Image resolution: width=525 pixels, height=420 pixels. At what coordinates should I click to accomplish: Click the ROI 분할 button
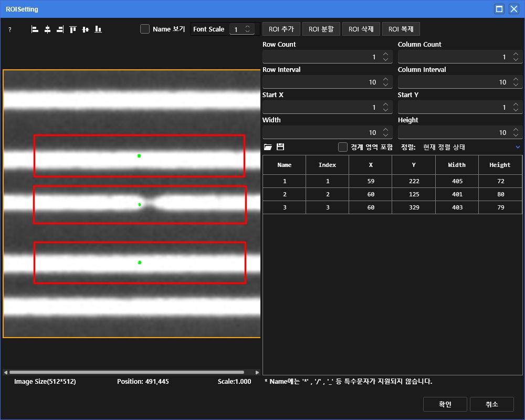[321, 29]
